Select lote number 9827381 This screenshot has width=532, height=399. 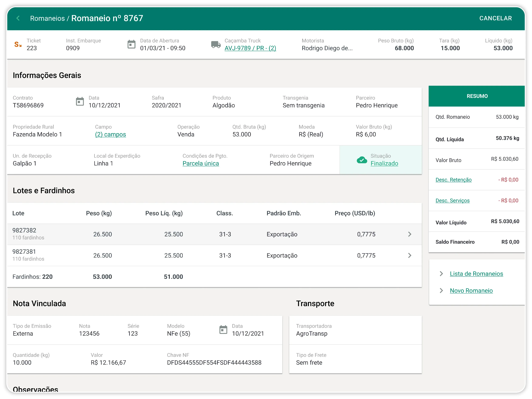24,252
